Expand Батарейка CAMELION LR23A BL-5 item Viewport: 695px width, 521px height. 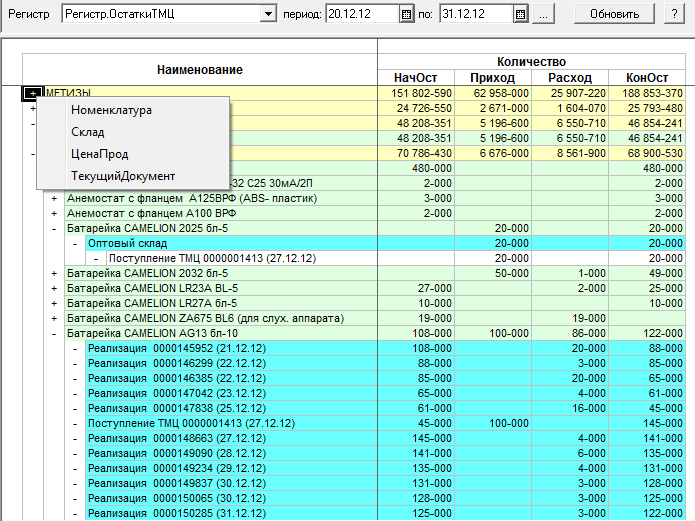[x=55, y=288]
